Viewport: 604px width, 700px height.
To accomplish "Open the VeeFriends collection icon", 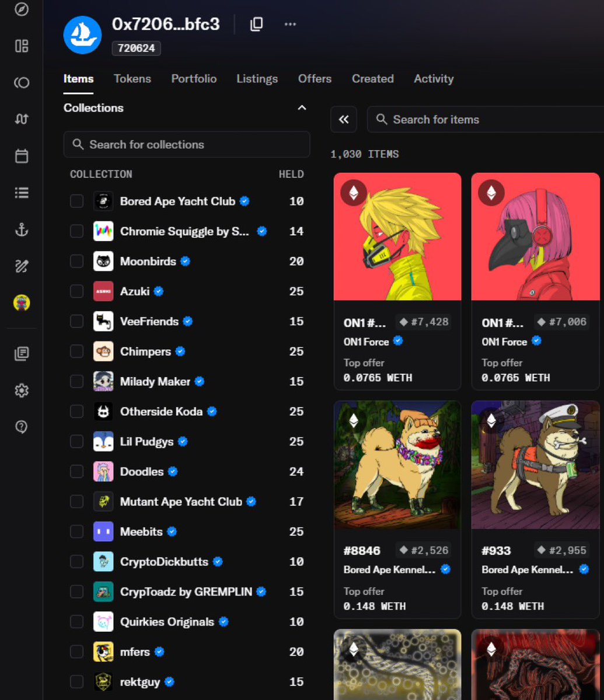I will tap(103, 322).
